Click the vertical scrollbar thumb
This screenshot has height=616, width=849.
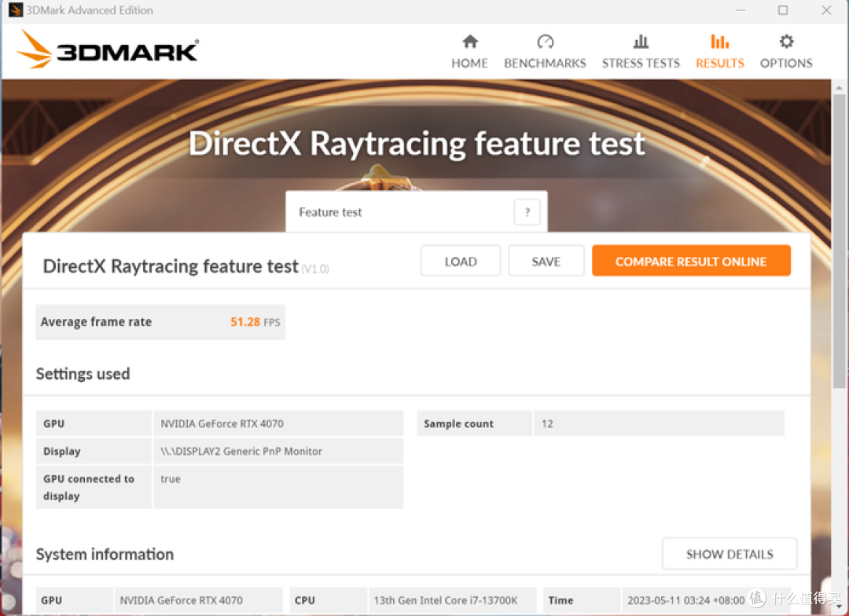click(839, 241)
